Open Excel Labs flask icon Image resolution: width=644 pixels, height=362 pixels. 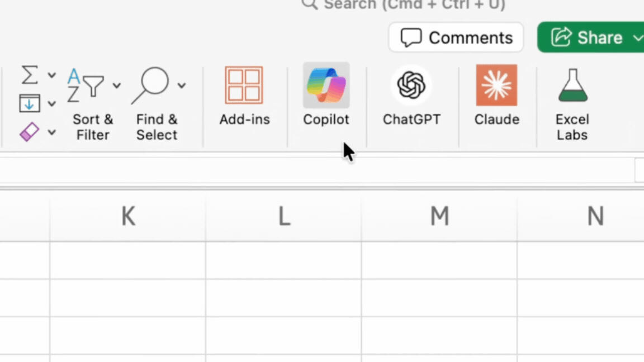tap(572, 85)
